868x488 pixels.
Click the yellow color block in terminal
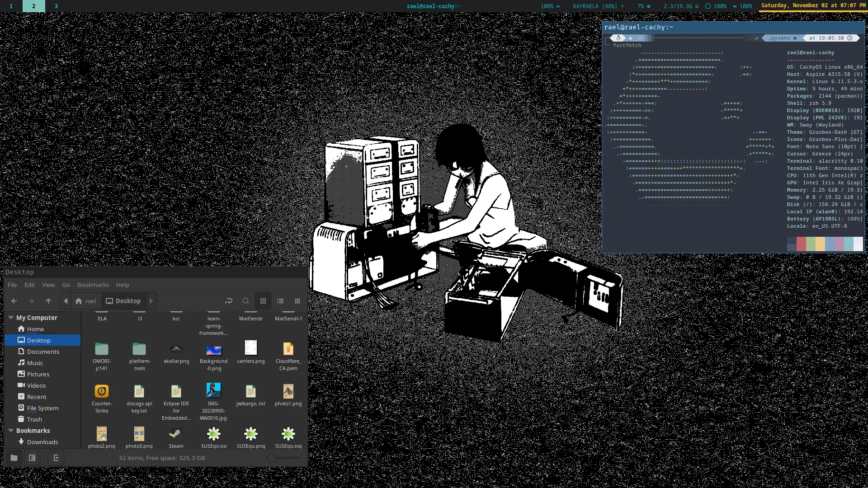(x=820, y=244)
